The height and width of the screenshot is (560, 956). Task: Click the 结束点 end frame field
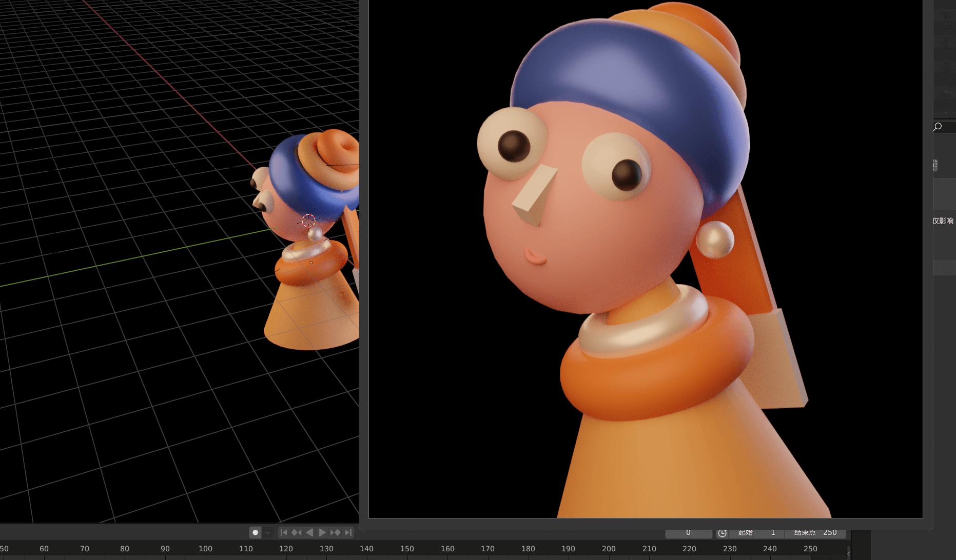click(815, 533)
